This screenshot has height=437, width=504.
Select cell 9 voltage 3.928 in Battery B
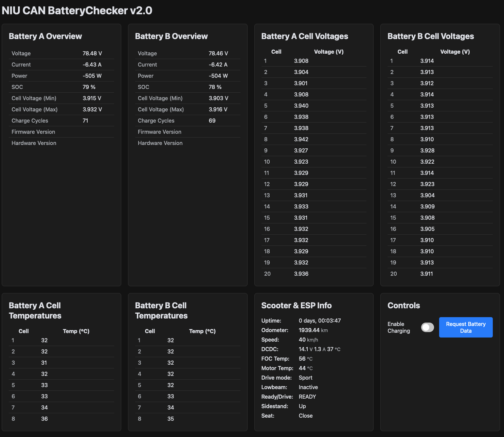[x=427, y=150]
